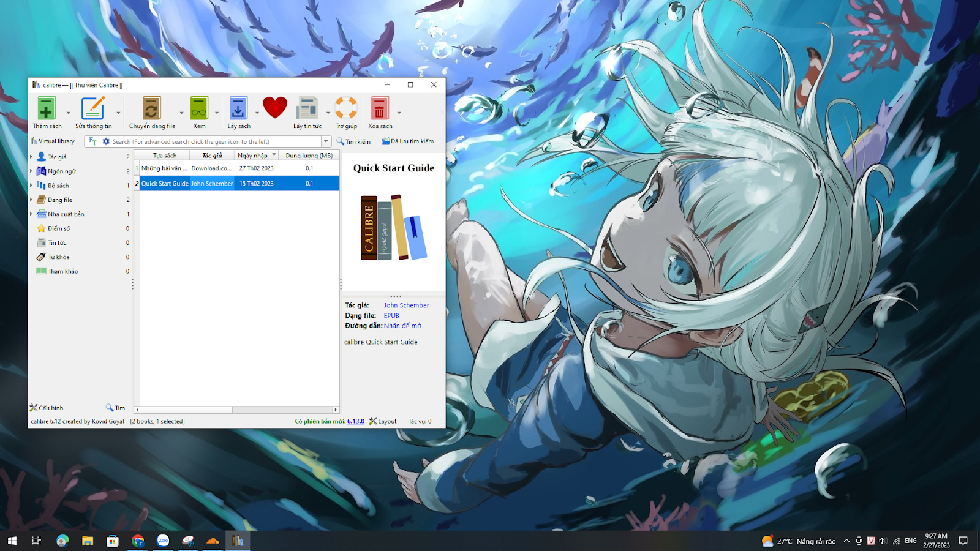This screenshot has width=980, height=551.
Task: Expand the Tác giả tree node
Action: 31,157
